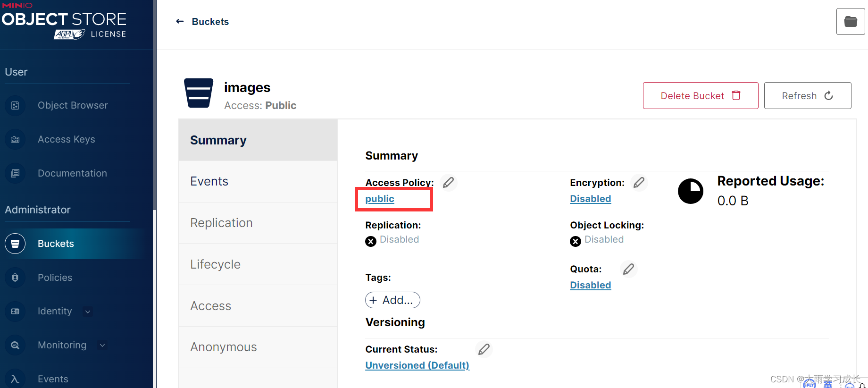Click the Reported Usage pie chart

pyautogui.click(x=691, y=191)
